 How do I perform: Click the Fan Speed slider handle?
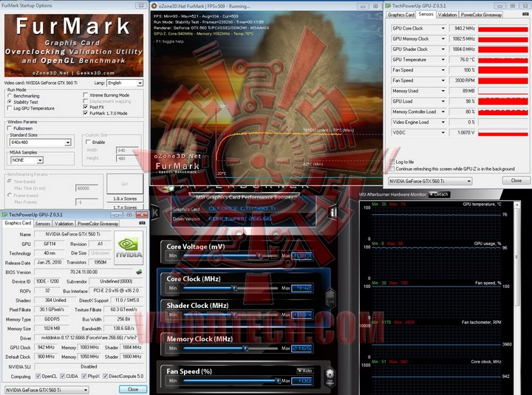278,380
